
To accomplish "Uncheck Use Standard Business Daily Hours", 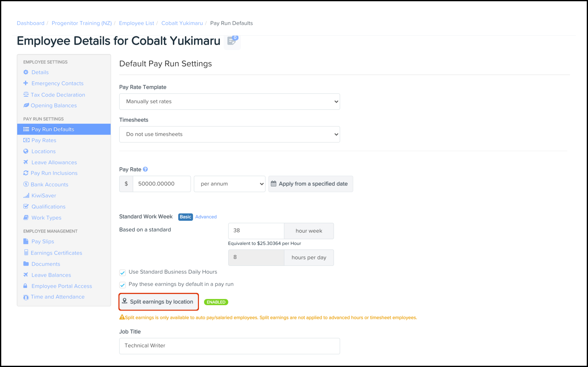I will click(123, 273).
